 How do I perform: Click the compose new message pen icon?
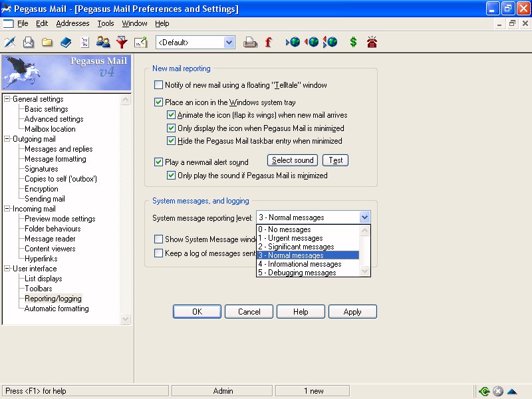[10, 43]
